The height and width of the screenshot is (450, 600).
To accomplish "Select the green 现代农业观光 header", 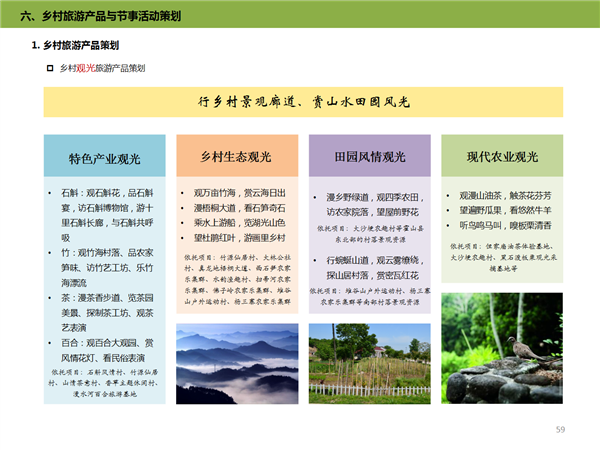I will (502, 157).
